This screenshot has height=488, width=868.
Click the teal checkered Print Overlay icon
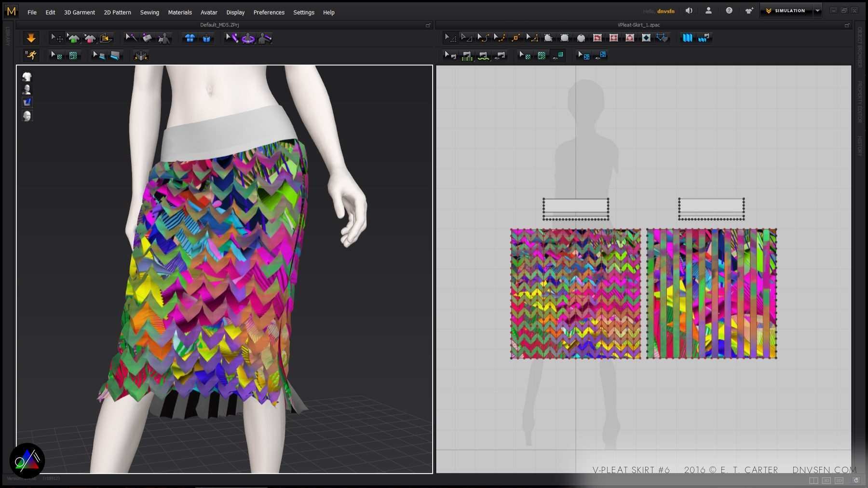[73, 55]
